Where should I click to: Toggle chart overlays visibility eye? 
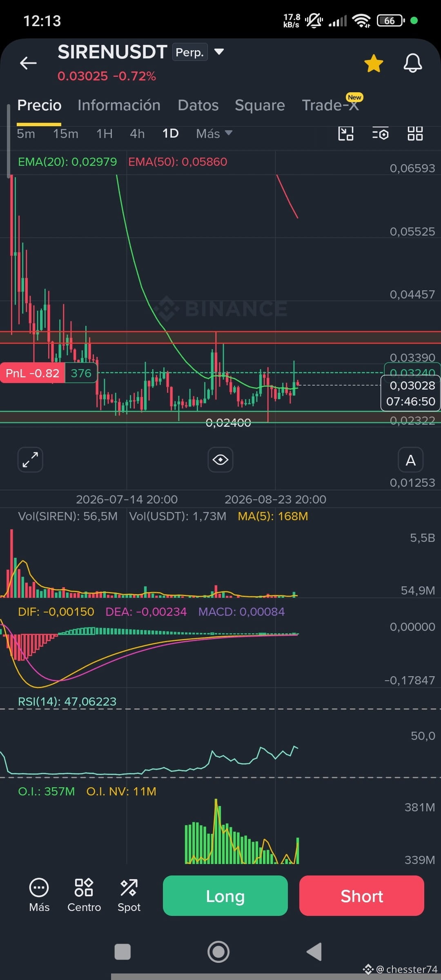(x=220, y=460)
